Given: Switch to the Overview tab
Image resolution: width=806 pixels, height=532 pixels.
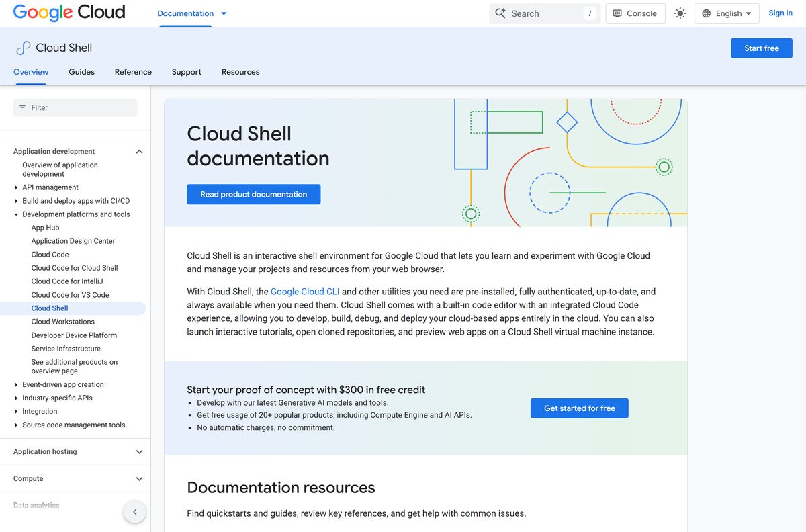Looking at the screenshot, I should [x=31, y=72].
